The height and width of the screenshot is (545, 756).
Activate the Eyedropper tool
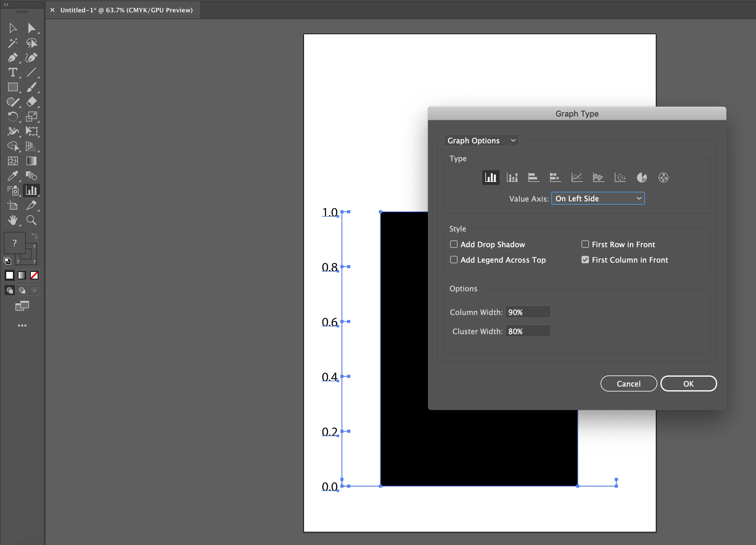pos(13,176)
